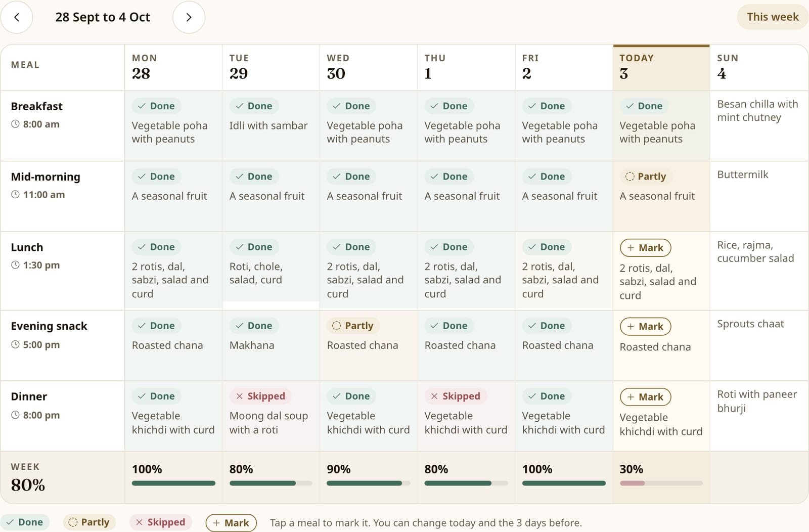Click the clock icon beside 11:00 am

(16, 194)
